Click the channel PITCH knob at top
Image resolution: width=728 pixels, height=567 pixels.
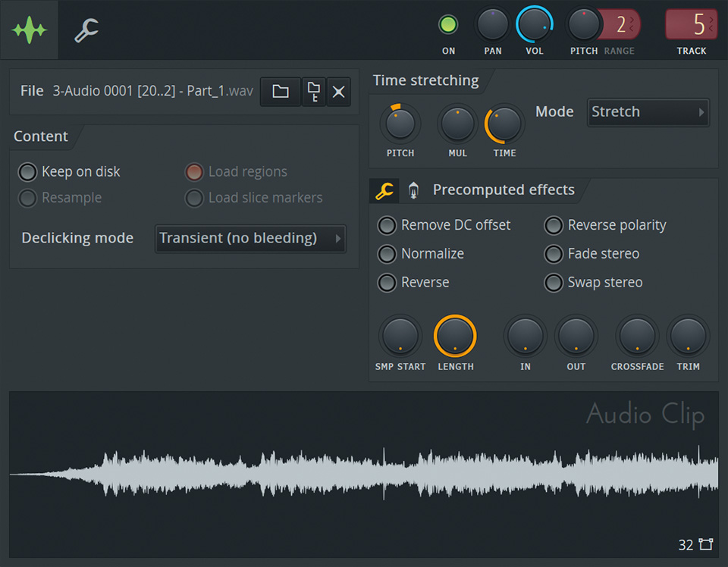point(584,24)
